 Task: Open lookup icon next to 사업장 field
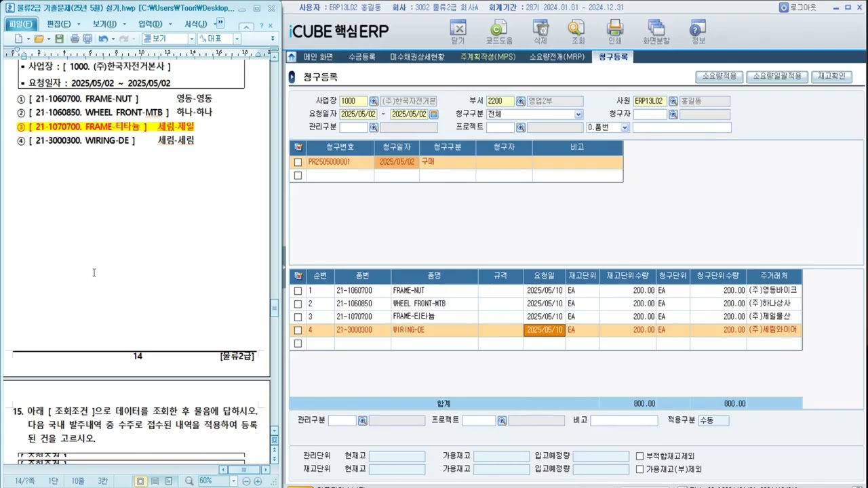tap(374, 101)
